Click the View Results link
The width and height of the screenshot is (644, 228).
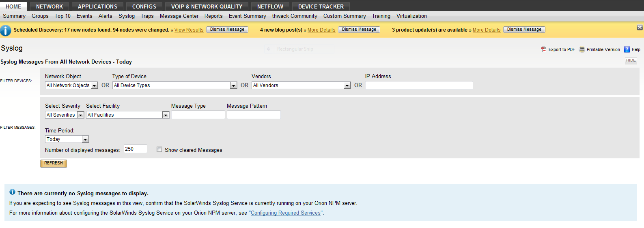(x=189, y=30)
